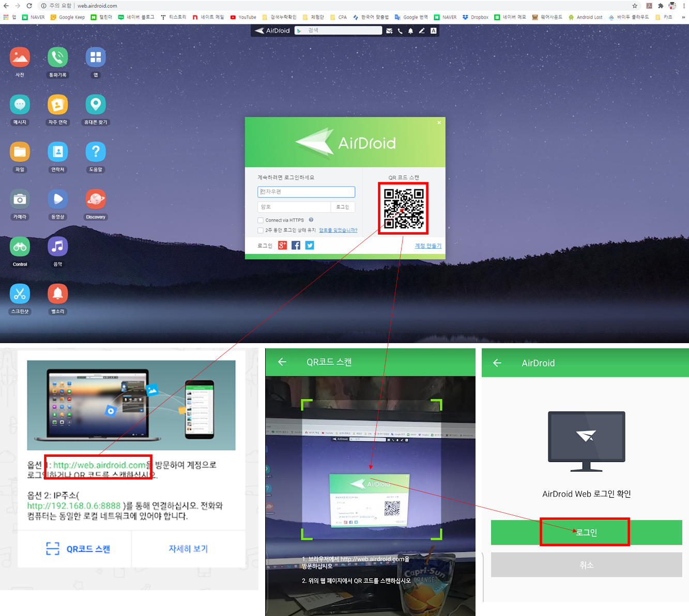The height and width of the screenshot is (616, 689).
Task: Open the 메시지 messages icon
Action: pos(20,104)
